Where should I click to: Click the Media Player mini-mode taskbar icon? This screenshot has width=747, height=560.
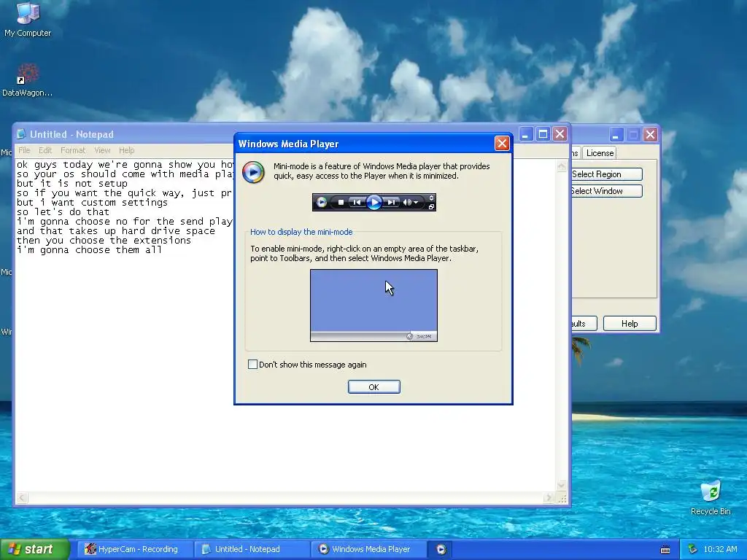tap(441, 550)
